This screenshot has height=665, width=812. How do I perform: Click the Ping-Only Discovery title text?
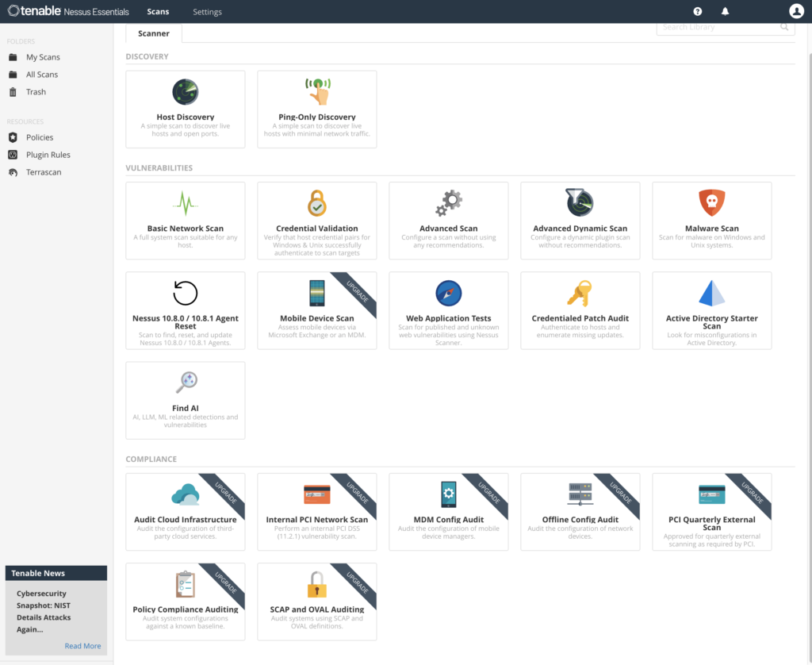317,117
